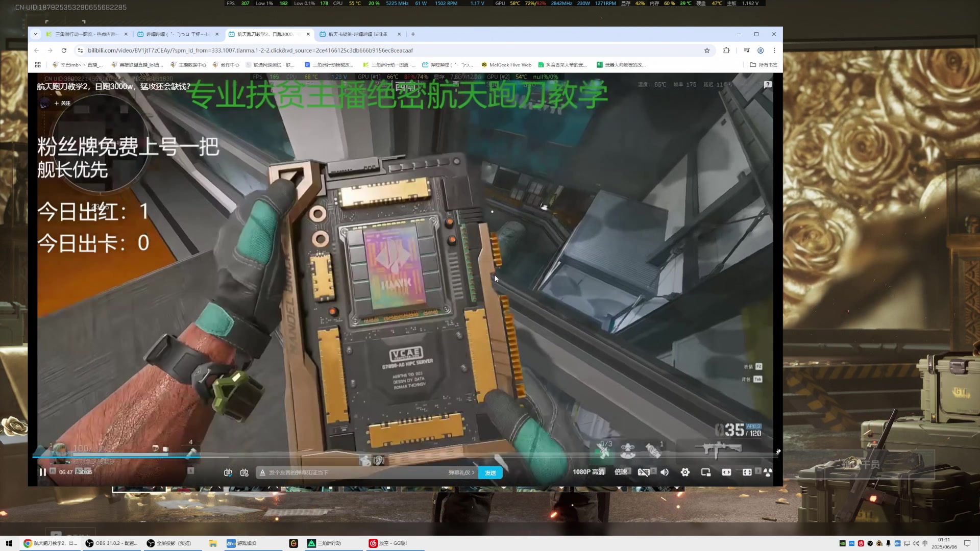This screenshot has height=551, width=980.
Task: Toggle the subtitle icon in player
Action: click(644, 472)
